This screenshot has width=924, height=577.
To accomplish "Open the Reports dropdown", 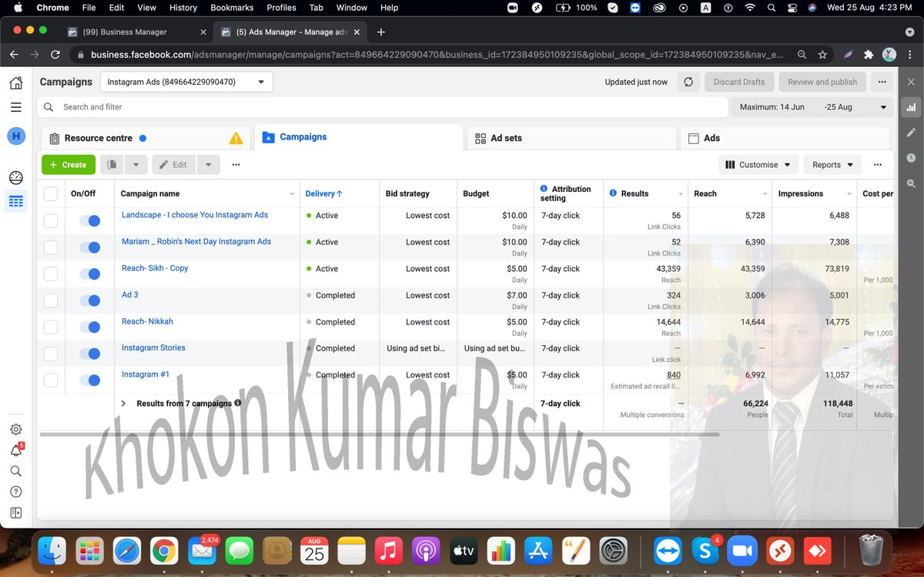I will coord(832,164).
